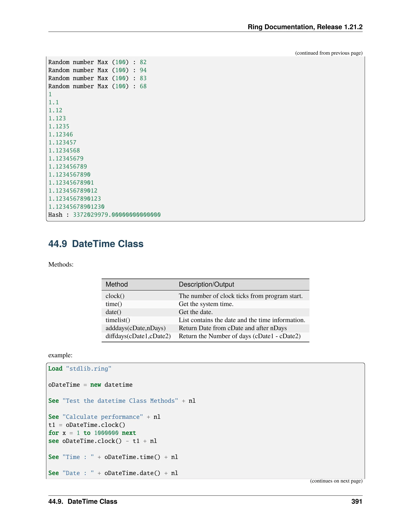
Task: Select the time() method entry
Action: pyautogui.click(x=114, y=304)
